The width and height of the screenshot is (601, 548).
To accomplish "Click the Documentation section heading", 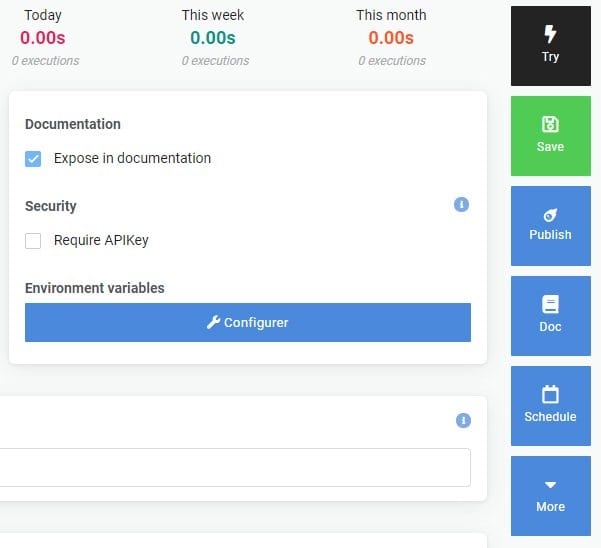I will [73, 124].
